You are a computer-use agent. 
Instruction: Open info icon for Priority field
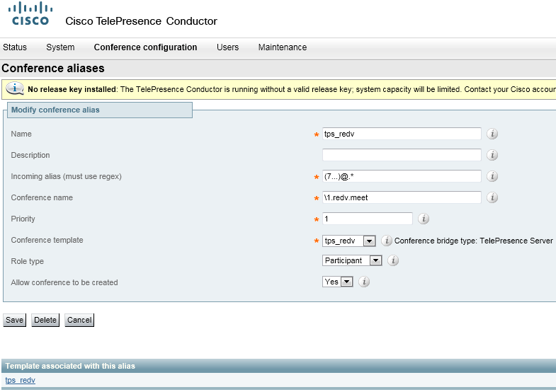point(424,219)
